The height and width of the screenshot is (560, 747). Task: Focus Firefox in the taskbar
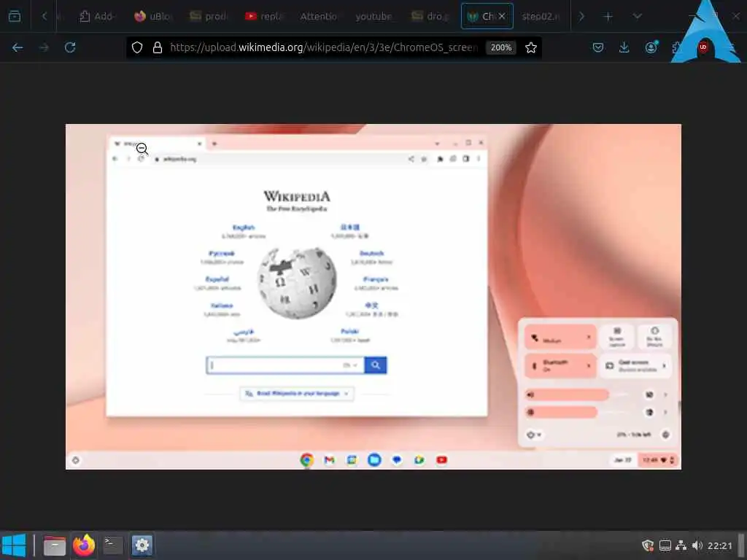click(x=84, y=545)
